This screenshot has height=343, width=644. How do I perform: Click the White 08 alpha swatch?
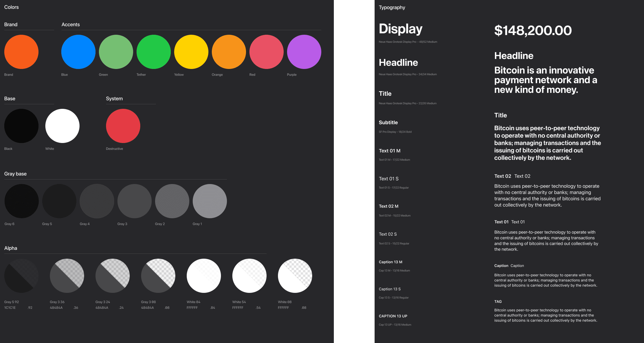click(x=295, y=276)
